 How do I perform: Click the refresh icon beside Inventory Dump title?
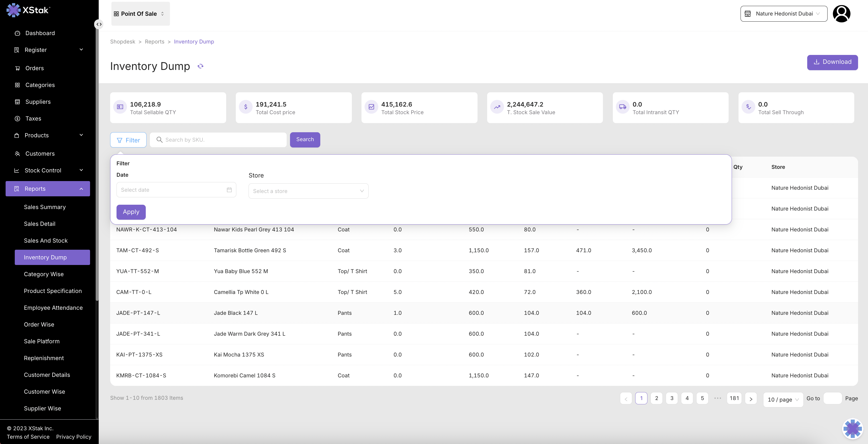click(x=200, y=66)
